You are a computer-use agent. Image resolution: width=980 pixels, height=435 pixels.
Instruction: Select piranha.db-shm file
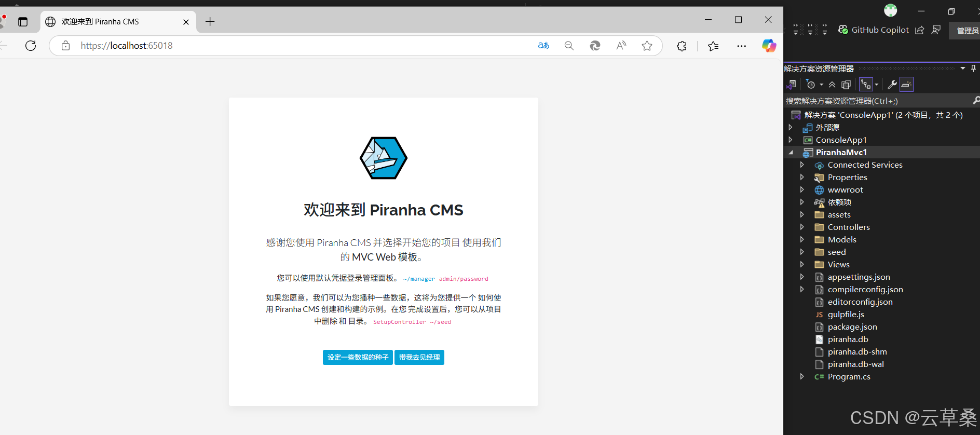[857, 352]
